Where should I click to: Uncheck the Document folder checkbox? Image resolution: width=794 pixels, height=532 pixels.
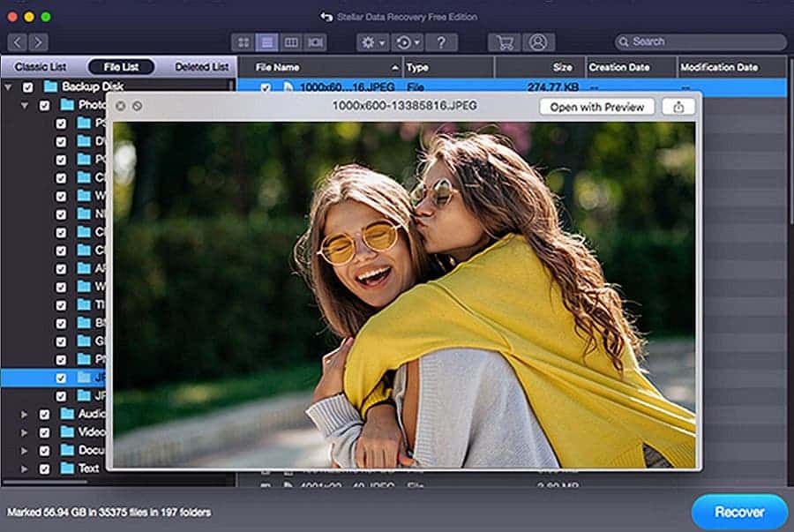(45, 451)
